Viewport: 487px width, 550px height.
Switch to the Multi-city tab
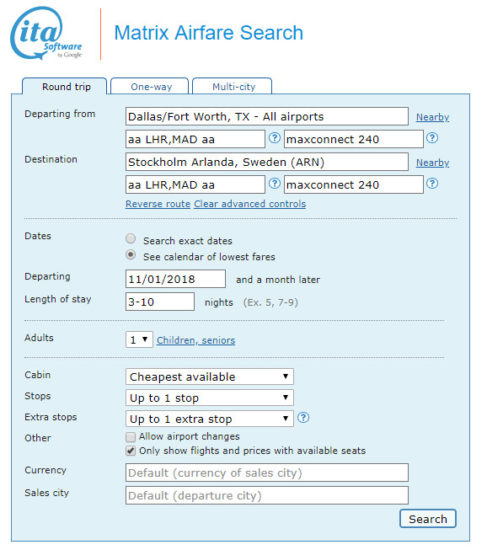pos(233,86)
